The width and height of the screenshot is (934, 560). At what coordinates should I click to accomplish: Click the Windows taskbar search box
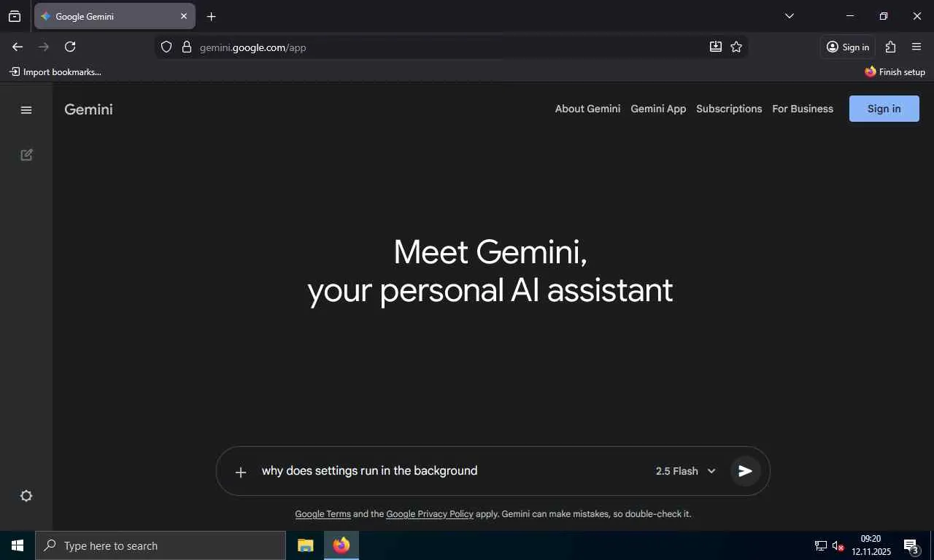(161, 545)
